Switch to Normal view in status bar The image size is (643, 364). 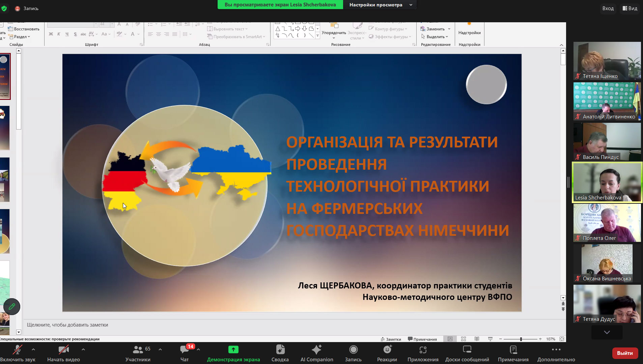450,339
